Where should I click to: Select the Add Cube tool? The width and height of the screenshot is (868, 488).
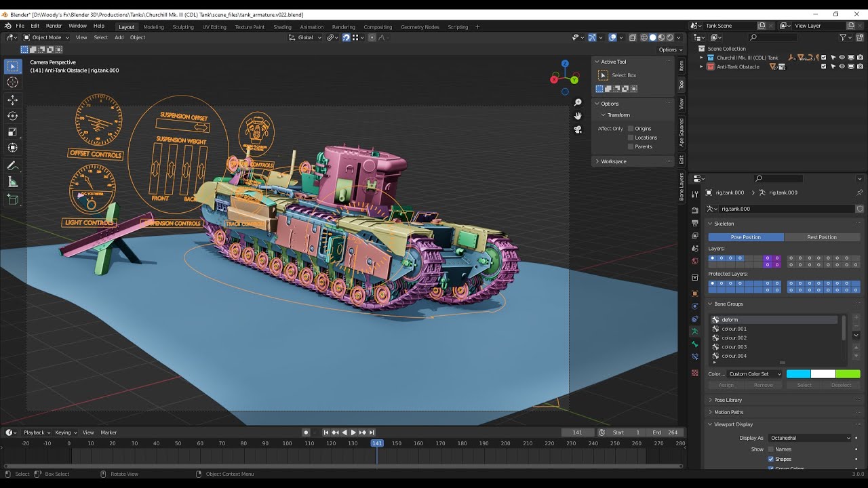pyautogui.click(x=12, y=199)
